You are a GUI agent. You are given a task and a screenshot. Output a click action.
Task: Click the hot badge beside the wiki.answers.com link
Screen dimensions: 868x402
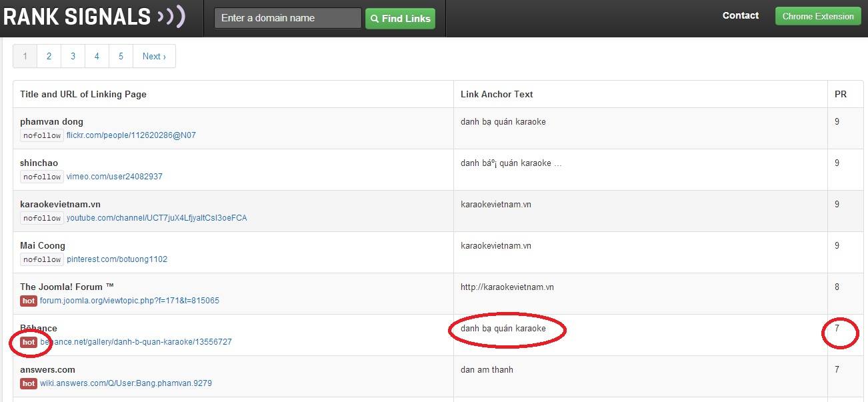[29, 383]
